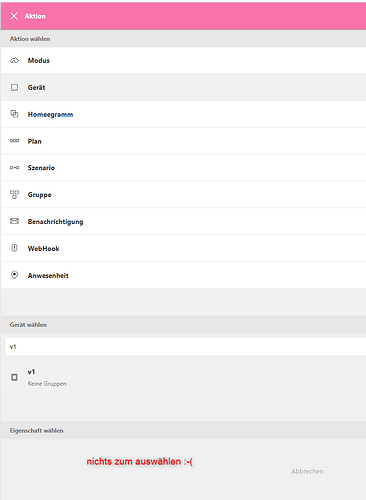The image size is (366, 500).
Task: Choose the Gerät action entry
Action: [183, 87]
